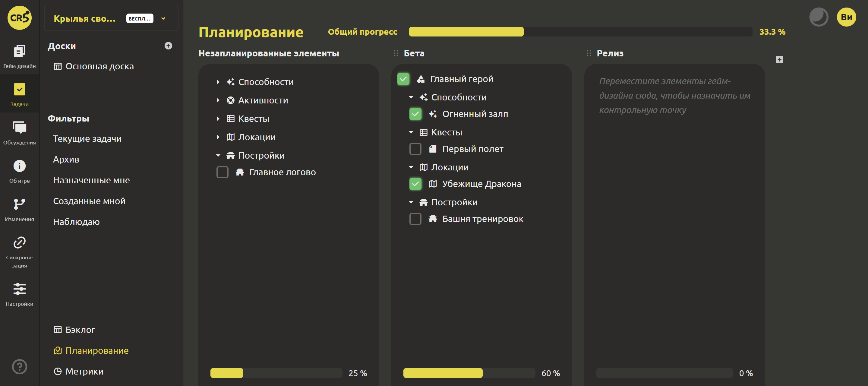Collapse Локации group in Бета column
Screen dimensions: 868x386
[411, 167]
